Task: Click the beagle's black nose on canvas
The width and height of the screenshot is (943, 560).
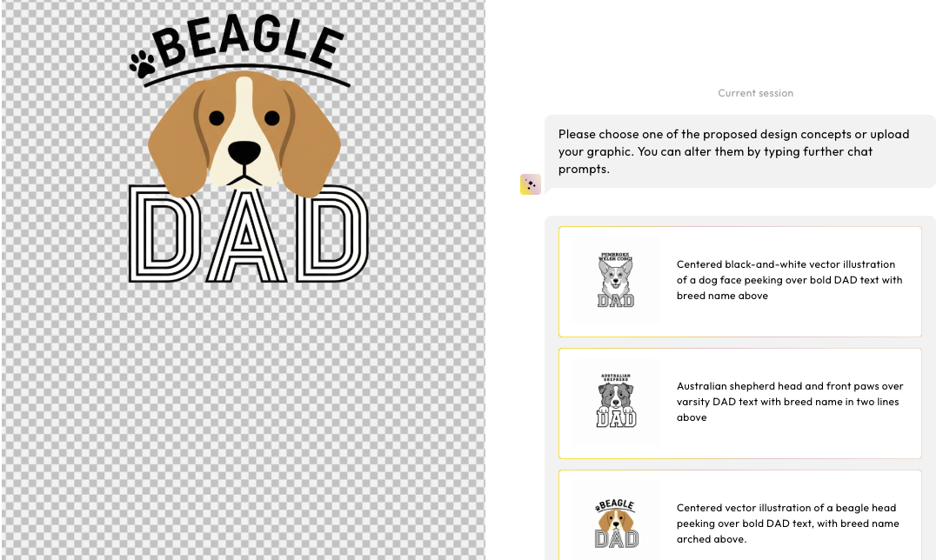Action: point(244,153)
